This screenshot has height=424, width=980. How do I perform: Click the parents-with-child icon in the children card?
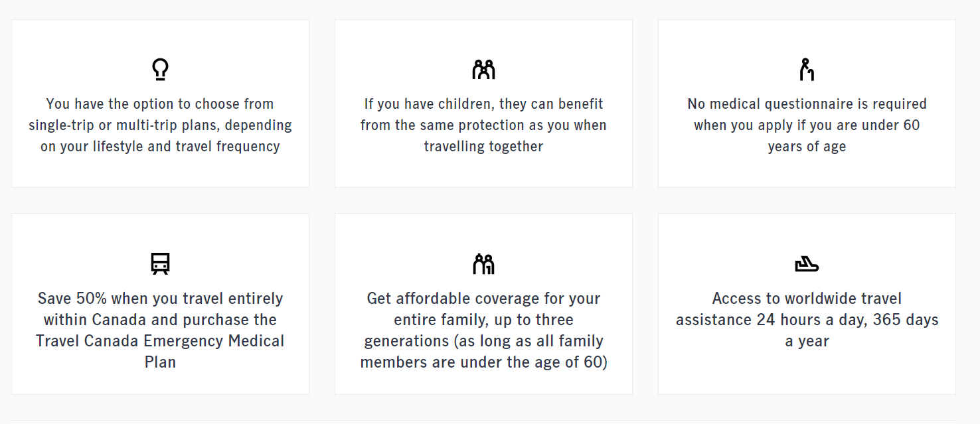(483, 69)
